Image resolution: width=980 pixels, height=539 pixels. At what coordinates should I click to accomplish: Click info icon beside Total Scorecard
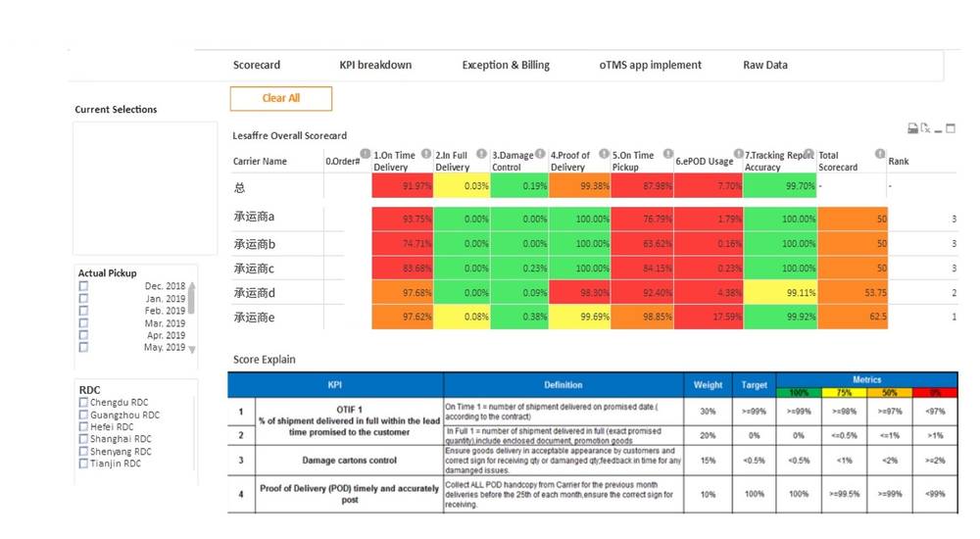pyautogui.click(x=879, y=154)
